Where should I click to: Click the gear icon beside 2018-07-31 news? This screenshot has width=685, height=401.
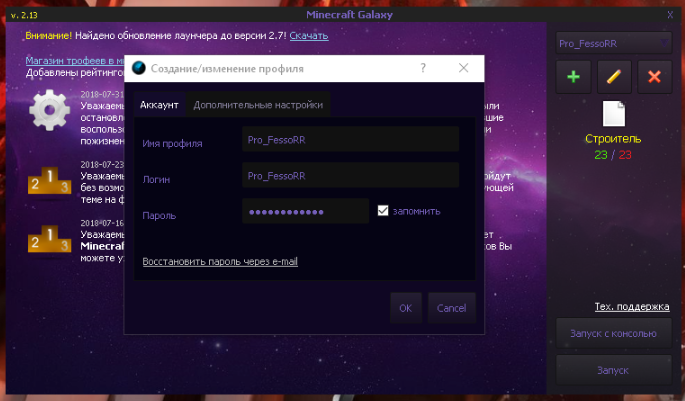click(49, 110)
